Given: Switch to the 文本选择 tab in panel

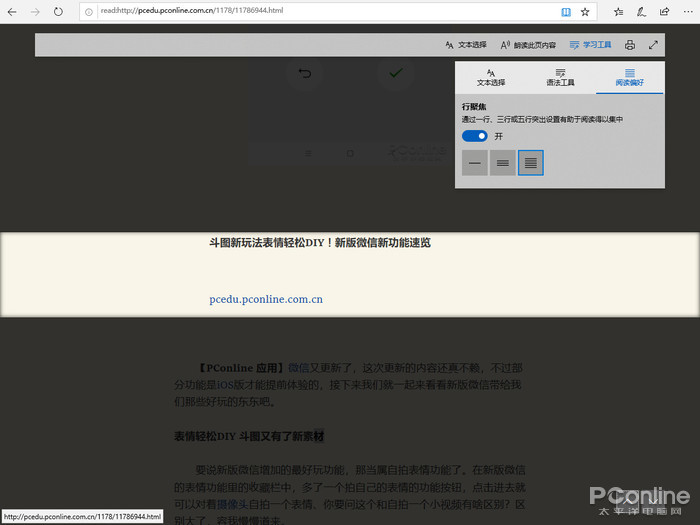Looking at the screenshot, I should click(x=491, y=78).
